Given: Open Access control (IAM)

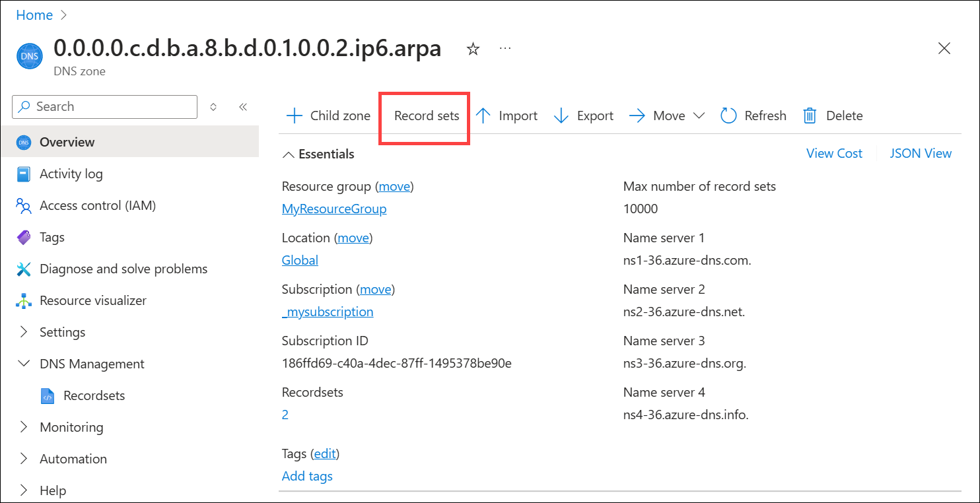Looking at the screenshot, I should coord(98,205).
